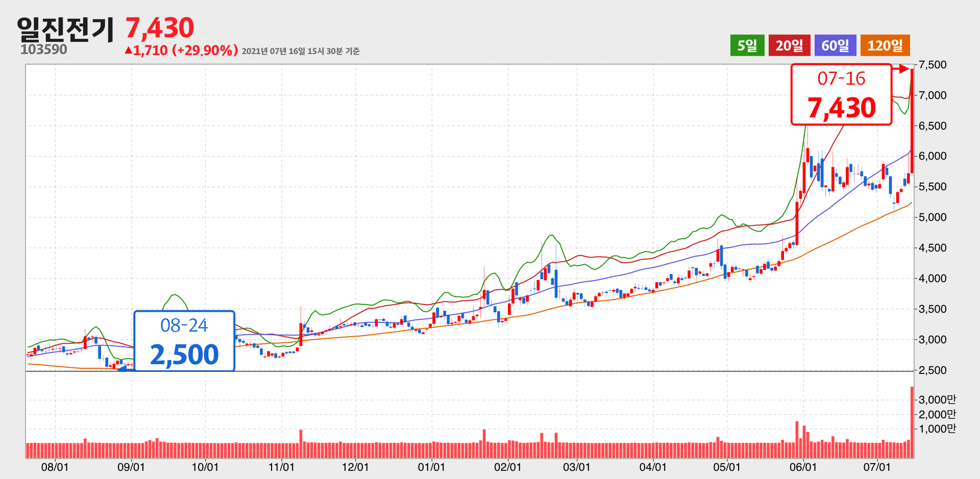Click the 06/01 date axis label
This screenshot has width=980, height=479.
(x=803, y=467)
